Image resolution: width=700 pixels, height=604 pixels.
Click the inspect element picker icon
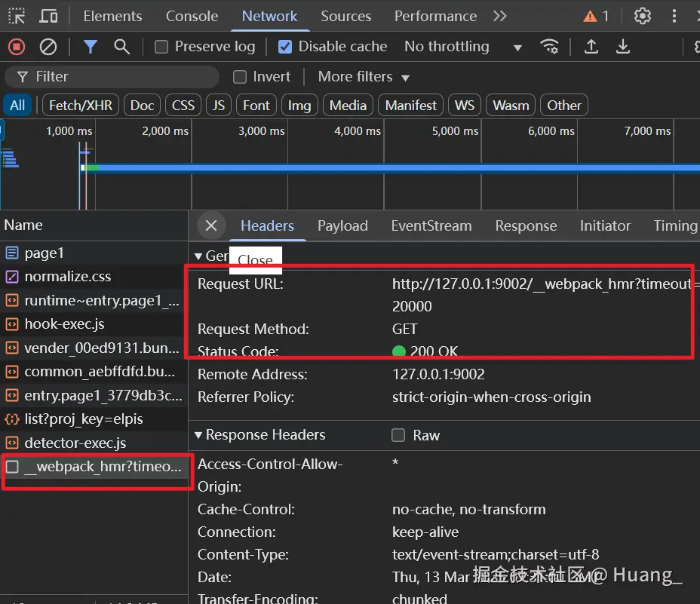(x=17, y=16)
